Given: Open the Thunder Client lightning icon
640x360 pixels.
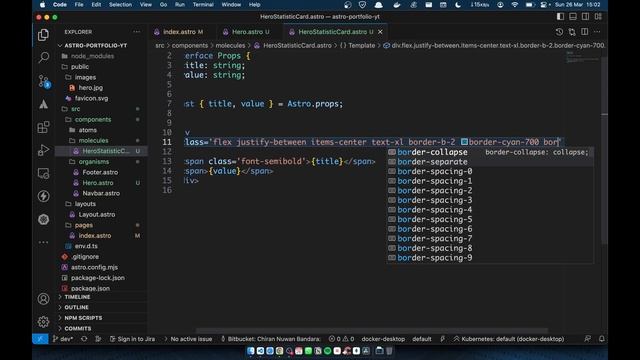Looking at the screenshot, I should 43,196.
